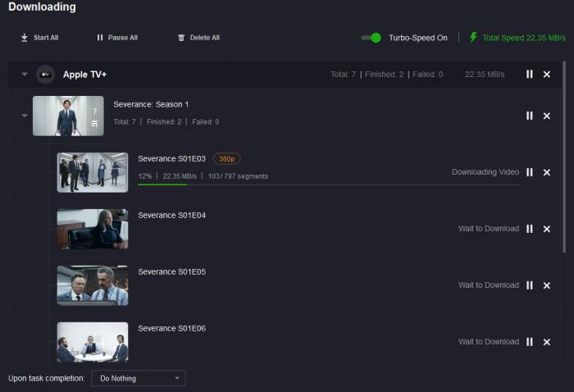Delete the Severance Season 1 task
The image size is (574, 392).
coord(547,116)
